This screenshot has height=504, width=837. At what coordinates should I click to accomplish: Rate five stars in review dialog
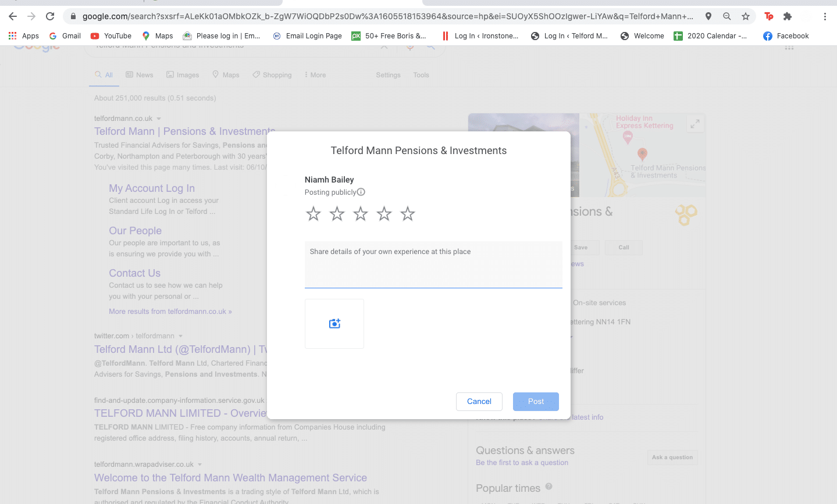click(x=408, y=214)
